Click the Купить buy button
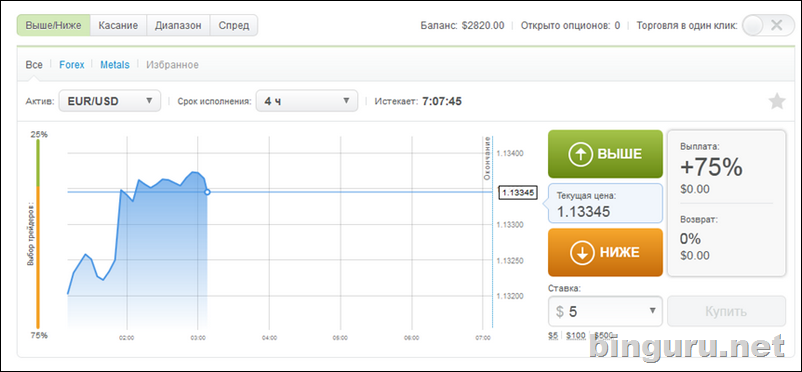802x372 pixels. coord(726,311)
